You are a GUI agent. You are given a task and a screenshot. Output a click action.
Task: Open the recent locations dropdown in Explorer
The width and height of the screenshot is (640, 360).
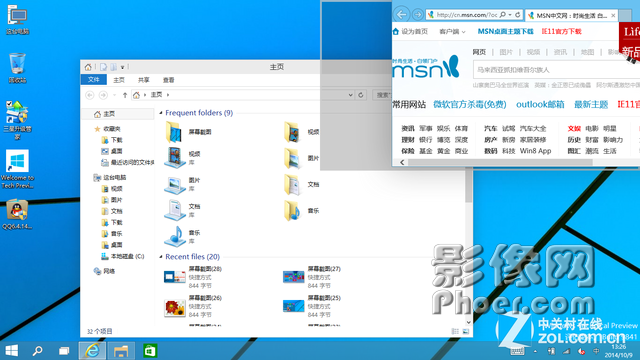coord(114,95)
